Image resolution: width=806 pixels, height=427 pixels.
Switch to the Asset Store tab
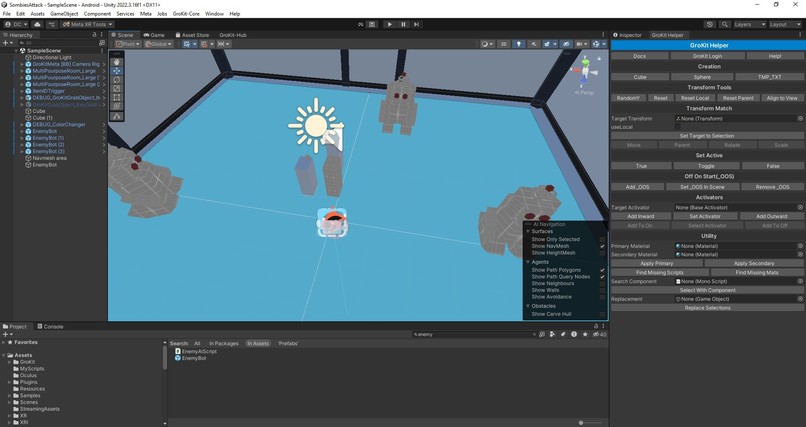pyautogui.click(x=192, y=35)
